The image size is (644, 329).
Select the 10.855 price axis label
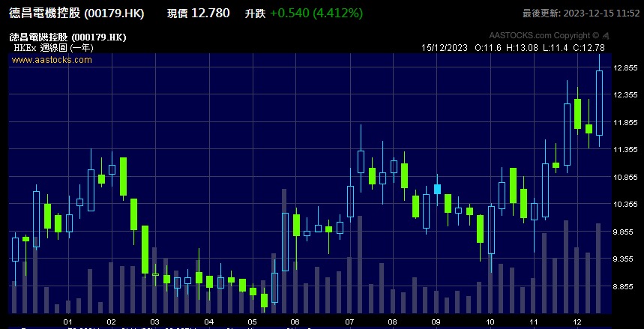point(625,178)
